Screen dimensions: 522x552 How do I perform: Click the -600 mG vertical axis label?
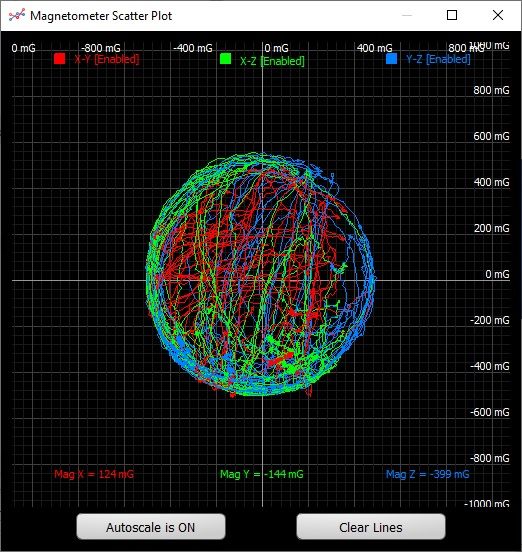pos(490,412)
